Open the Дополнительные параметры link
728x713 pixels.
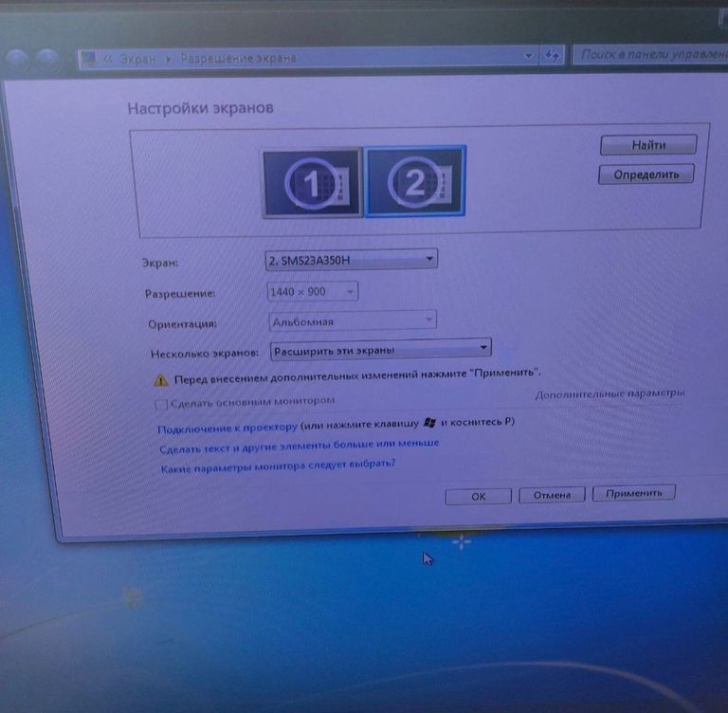(x=610, y=393)
